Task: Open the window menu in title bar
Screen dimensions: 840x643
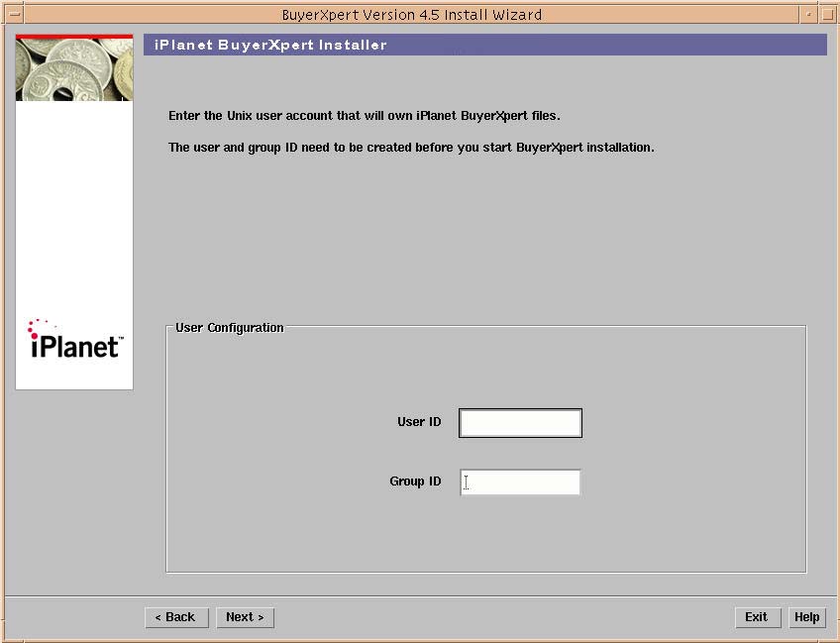Action: click(x=14, y=14)
